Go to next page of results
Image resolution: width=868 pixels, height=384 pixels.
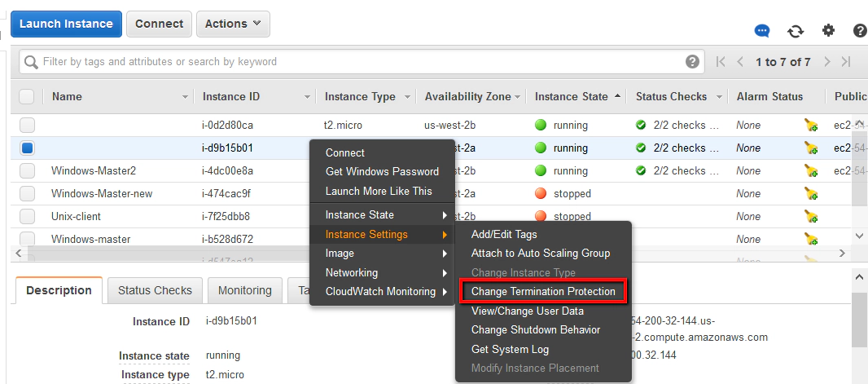click(x=827, y=61)
